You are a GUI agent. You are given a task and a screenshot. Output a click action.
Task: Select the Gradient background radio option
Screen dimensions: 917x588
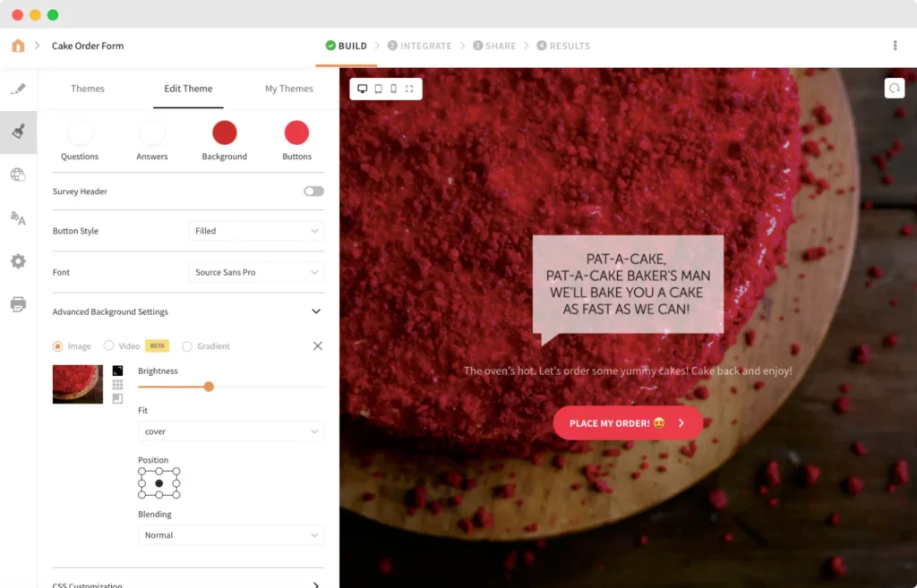tap(187, 346)
